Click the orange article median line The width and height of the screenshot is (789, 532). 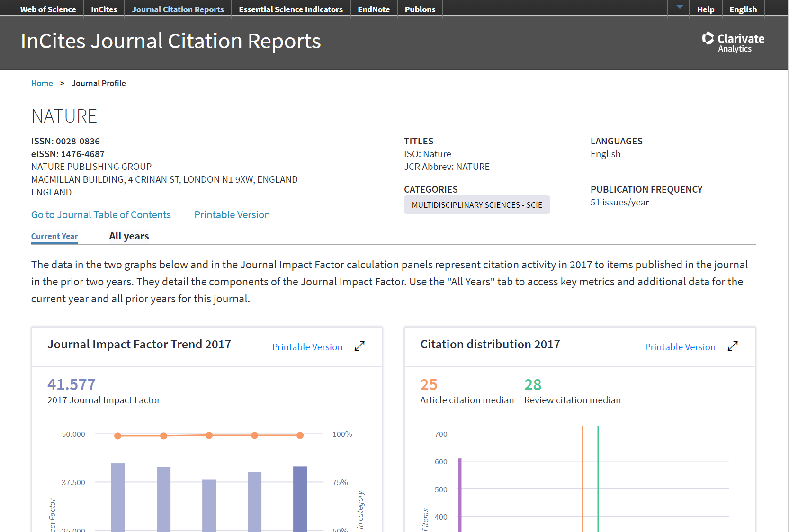(583, 479)
